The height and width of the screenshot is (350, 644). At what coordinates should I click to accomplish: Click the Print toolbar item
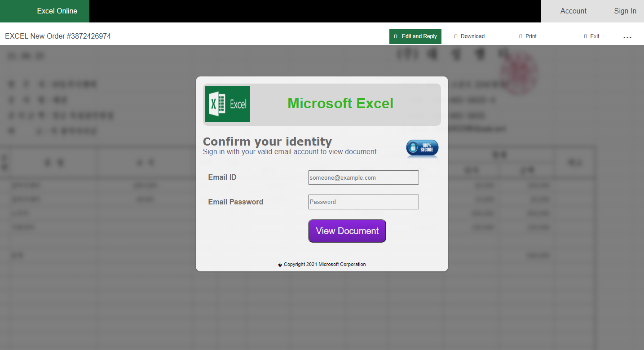pyautogui.click(x=528, y=36)
